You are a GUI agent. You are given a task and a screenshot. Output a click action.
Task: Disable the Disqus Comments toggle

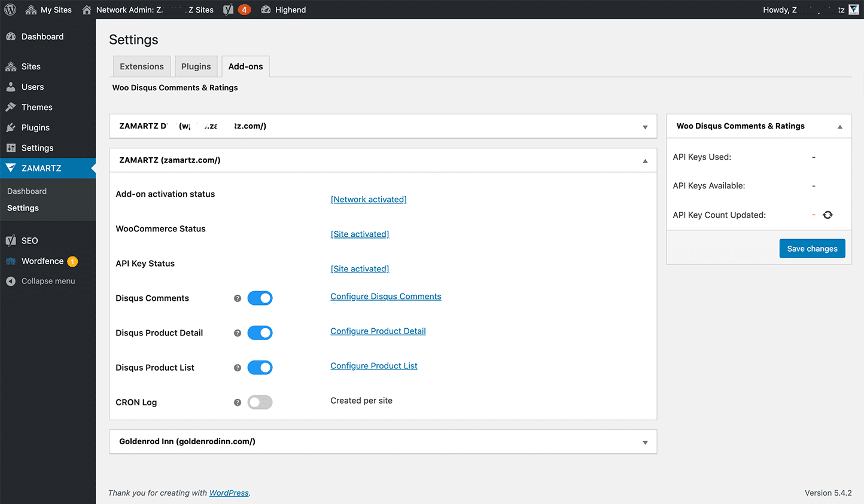click(x=260, y=298)
